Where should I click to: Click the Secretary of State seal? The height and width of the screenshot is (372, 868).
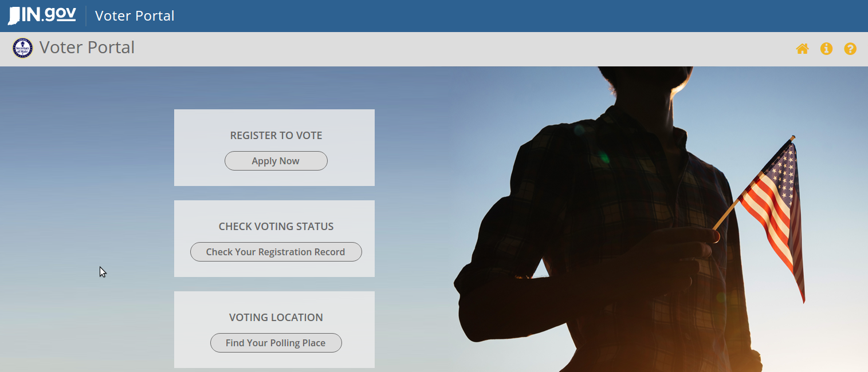tap(22, 48)
